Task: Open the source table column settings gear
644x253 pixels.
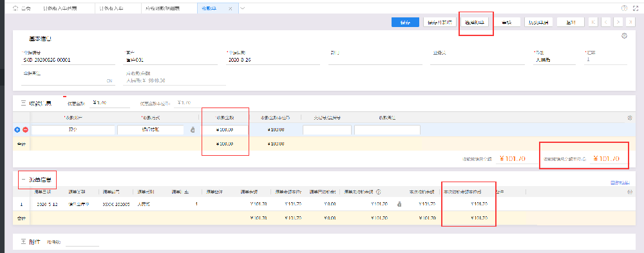Action: tap(630, 192)
